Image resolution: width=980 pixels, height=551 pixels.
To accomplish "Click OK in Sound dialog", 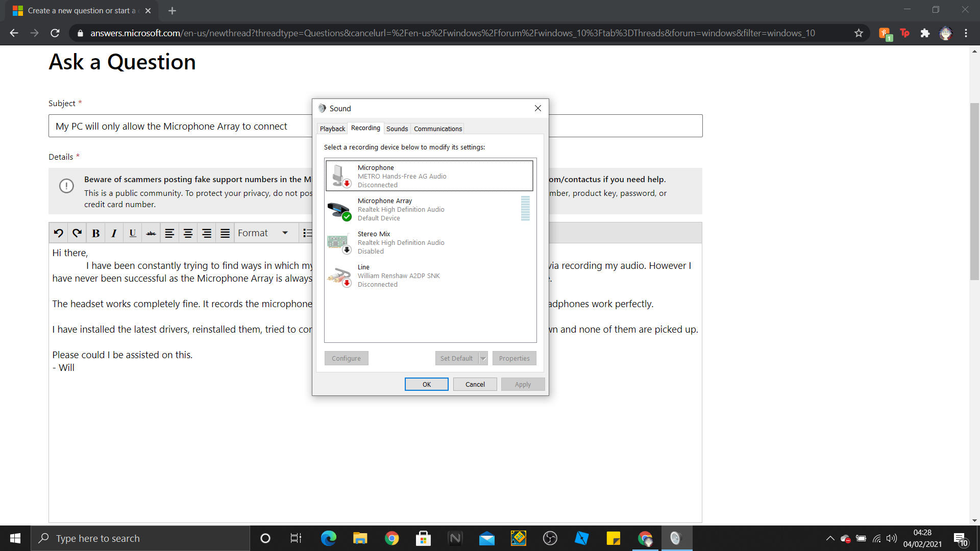I will pyautogui.click(x=427, y=384).
